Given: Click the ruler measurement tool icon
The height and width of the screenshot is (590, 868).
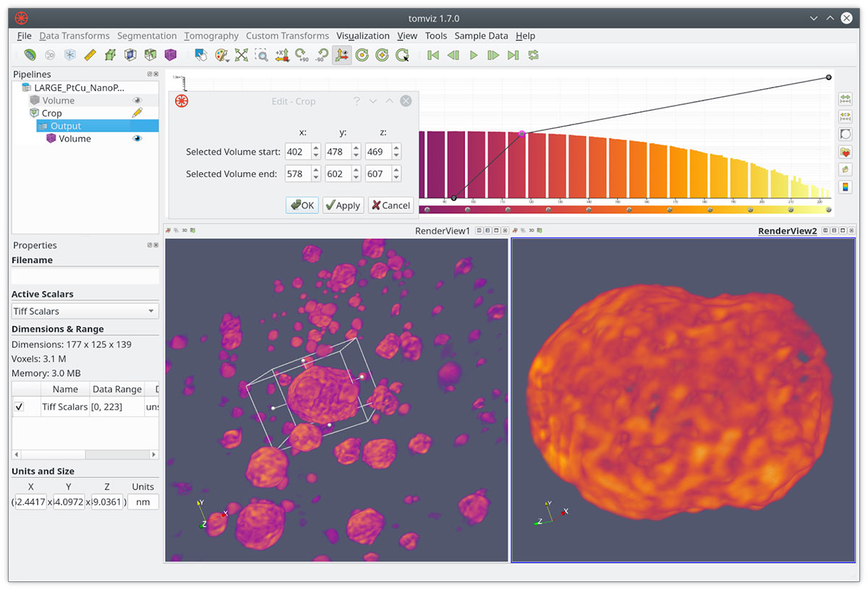Looking at the screenshot, I should [x=90, y=55].
